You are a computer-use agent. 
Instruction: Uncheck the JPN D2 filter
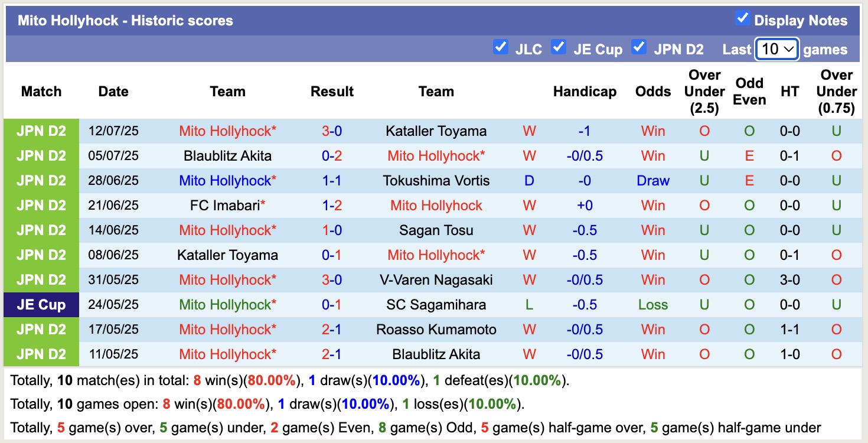639,48
